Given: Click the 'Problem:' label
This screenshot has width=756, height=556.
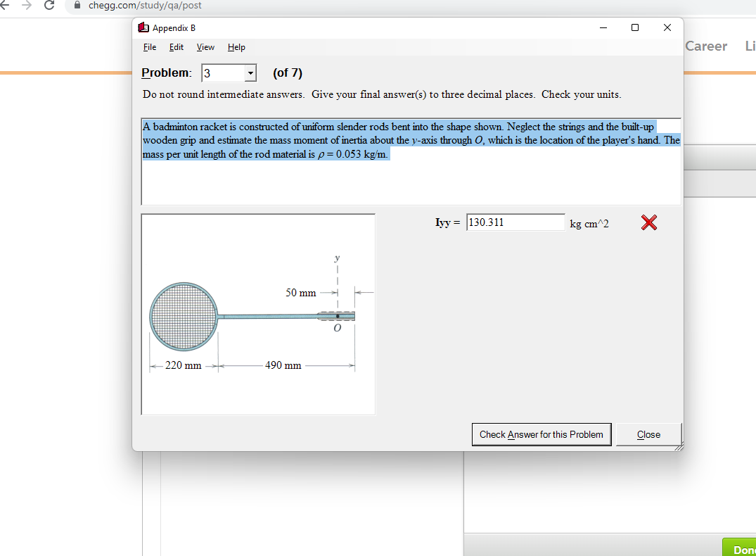Looking at the screenshot, I should (x=167, y=73).
